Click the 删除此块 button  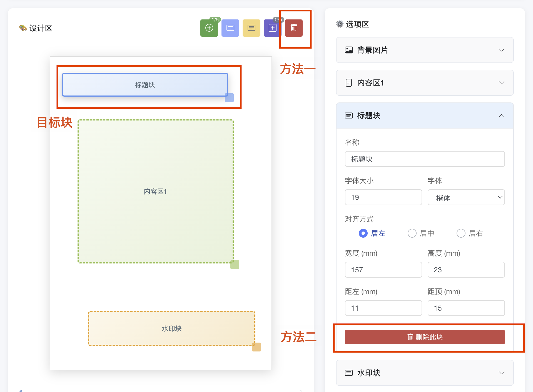pos(425,337)
